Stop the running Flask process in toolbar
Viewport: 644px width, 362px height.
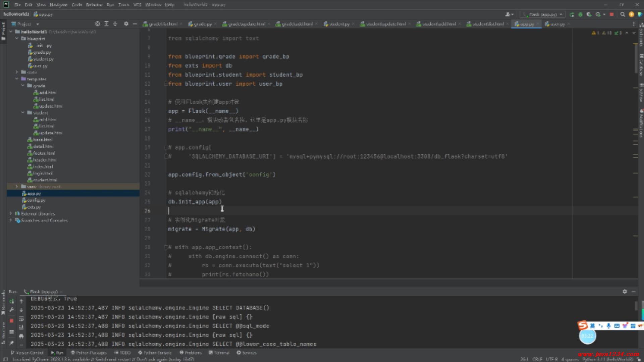tap(611, 14)
